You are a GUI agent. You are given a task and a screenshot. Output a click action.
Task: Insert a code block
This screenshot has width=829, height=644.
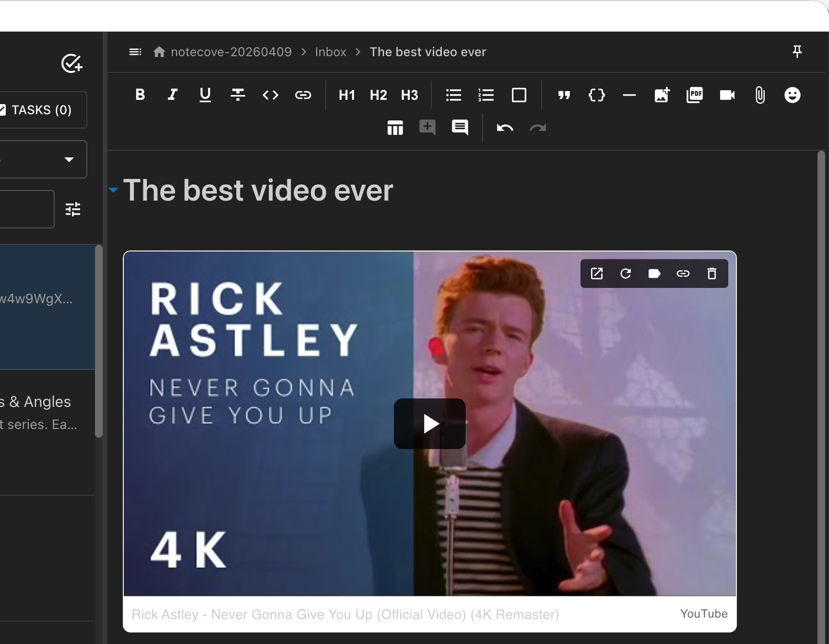point(597,95)
